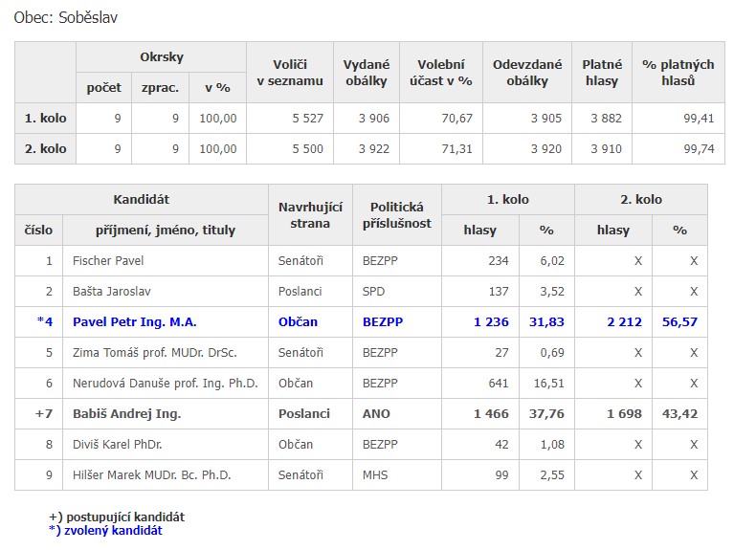Viewport: 756px width, 550px height.
Task: Click the "Platné hlasy" column header
Action: 603,73
